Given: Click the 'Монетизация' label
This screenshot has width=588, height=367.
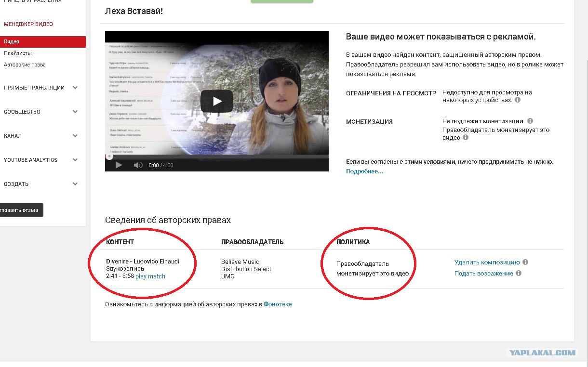Looking at the screenshot, I should (x=369, y=122).
